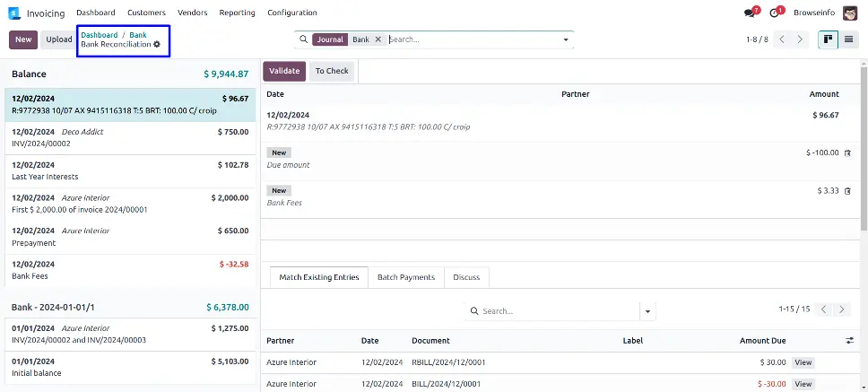
Task: Switch to the Batch Payments tab
Action: coord(405,277)
